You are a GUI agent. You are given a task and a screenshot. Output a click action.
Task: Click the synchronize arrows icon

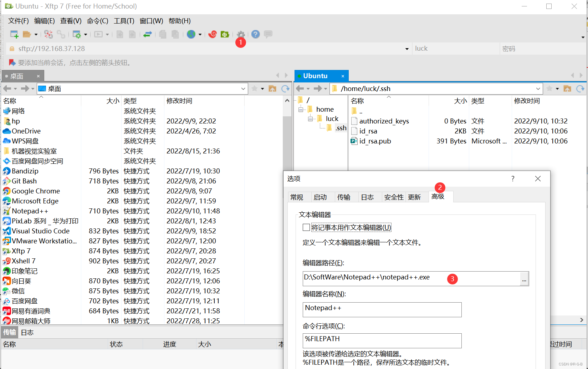[148, 34]
